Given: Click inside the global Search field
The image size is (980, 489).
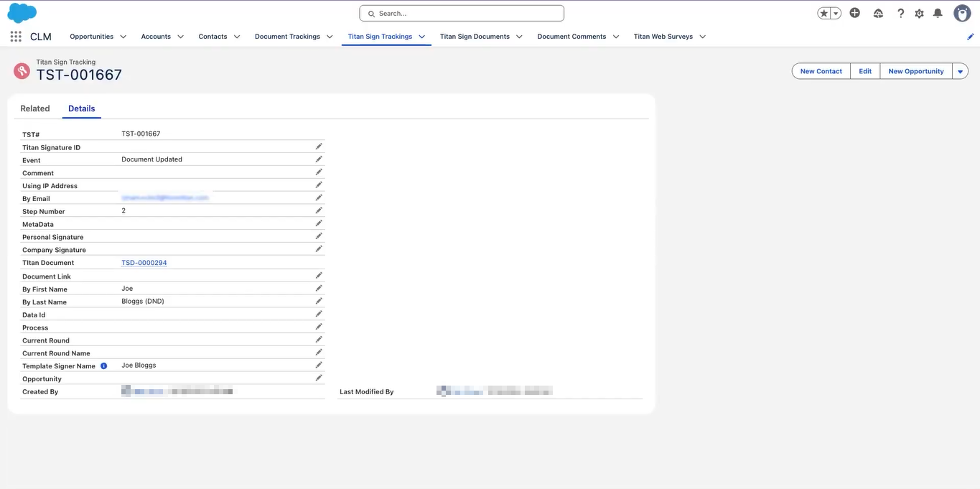Looking at the screenshot, I should pyautogui.click(x=461, y=13).
